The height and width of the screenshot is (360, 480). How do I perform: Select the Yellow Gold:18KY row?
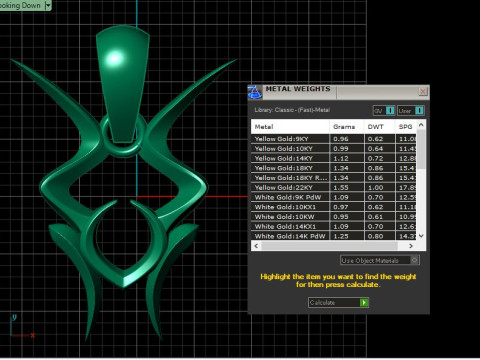(x=333, y=168)
